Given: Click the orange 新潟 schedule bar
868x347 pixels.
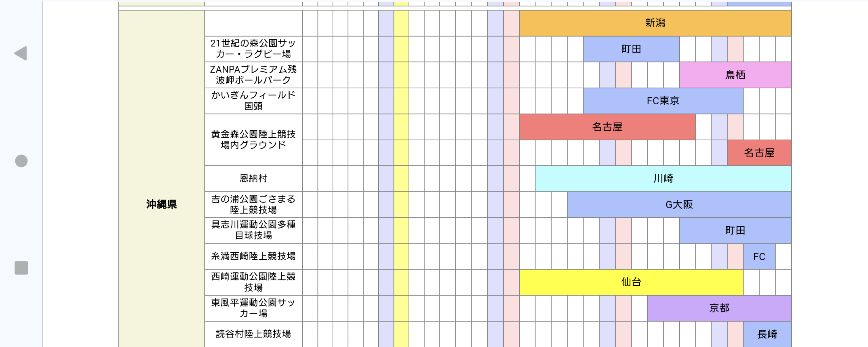Looking at the screenshot, I should pos(655,23).
